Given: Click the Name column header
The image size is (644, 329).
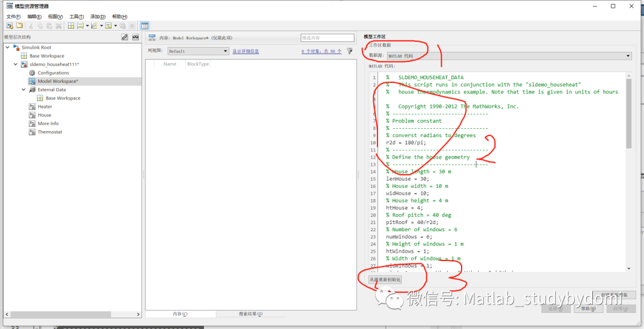Looking at the screenshot, I should (x=169, y=64).
